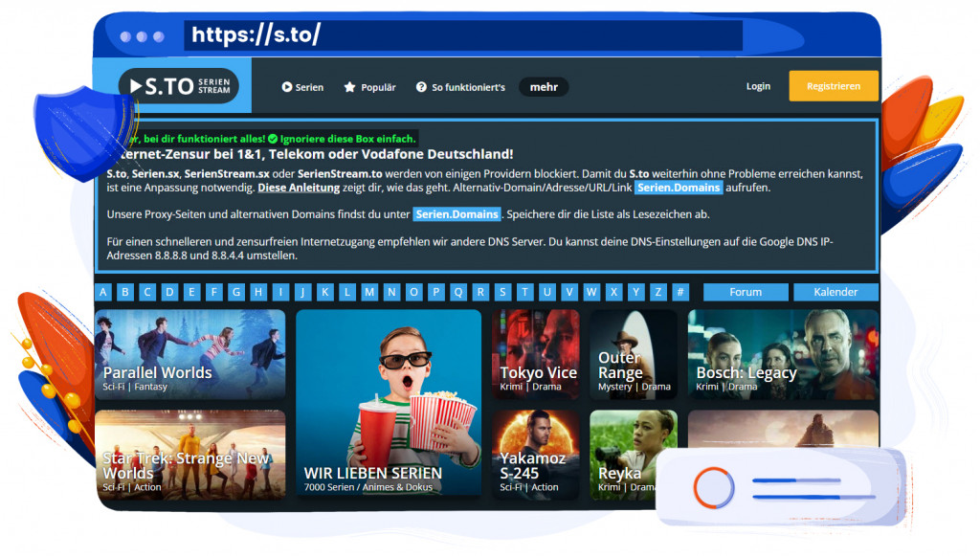Filter series by letter O
Viewport: 980px width, 557px height.
[413, 292]
